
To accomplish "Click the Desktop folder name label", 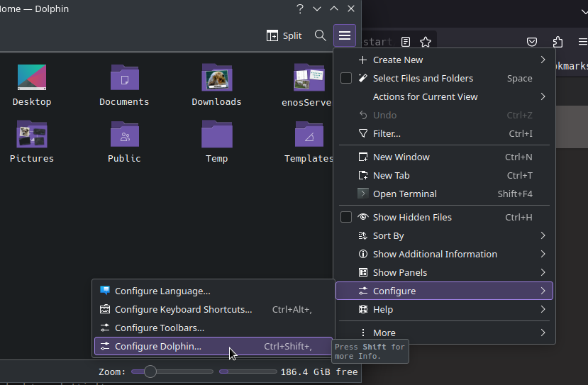I will pos(32,101).
